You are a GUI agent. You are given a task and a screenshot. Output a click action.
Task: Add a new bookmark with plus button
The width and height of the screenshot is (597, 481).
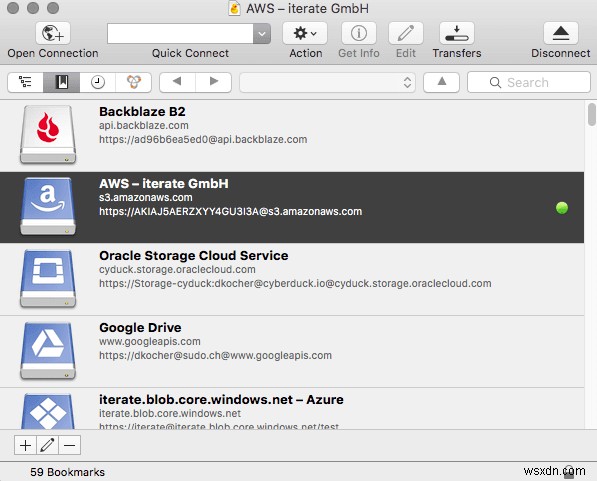point(25,445)
